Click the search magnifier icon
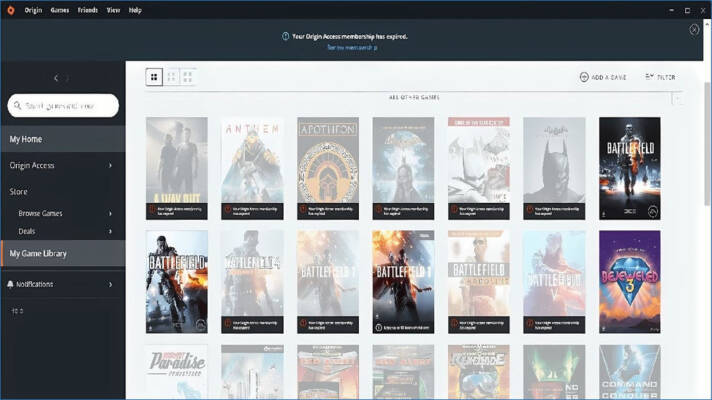Viewport: 712px width, 400px height. pos(18,106)
